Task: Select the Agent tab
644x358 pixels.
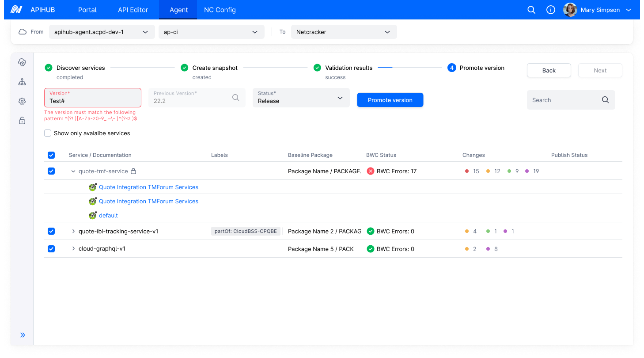Action: 179,10
